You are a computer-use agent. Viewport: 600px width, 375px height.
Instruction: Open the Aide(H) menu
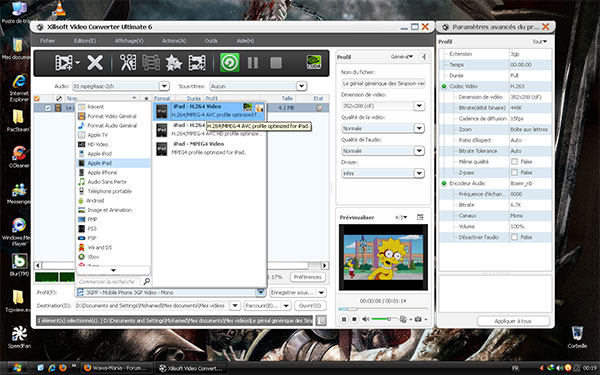[x=245, y=41]
